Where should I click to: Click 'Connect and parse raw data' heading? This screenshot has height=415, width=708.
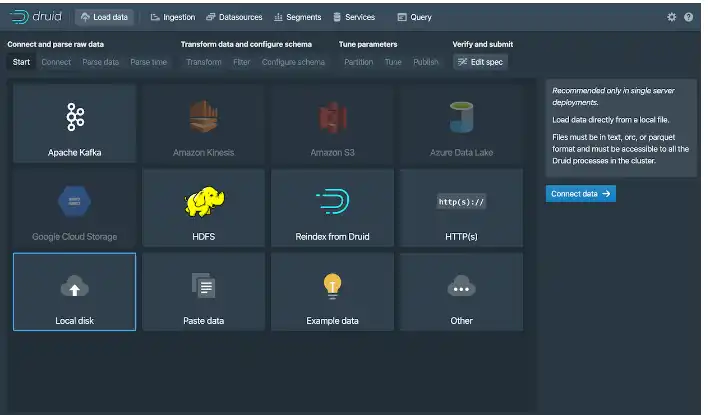coord(56,44)
